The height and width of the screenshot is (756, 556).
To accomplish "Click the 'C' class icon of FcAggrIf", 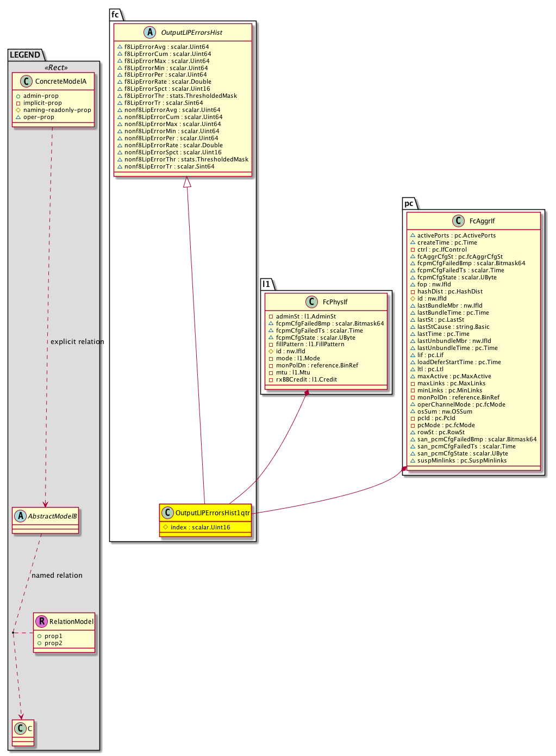I will coord(458,221).
